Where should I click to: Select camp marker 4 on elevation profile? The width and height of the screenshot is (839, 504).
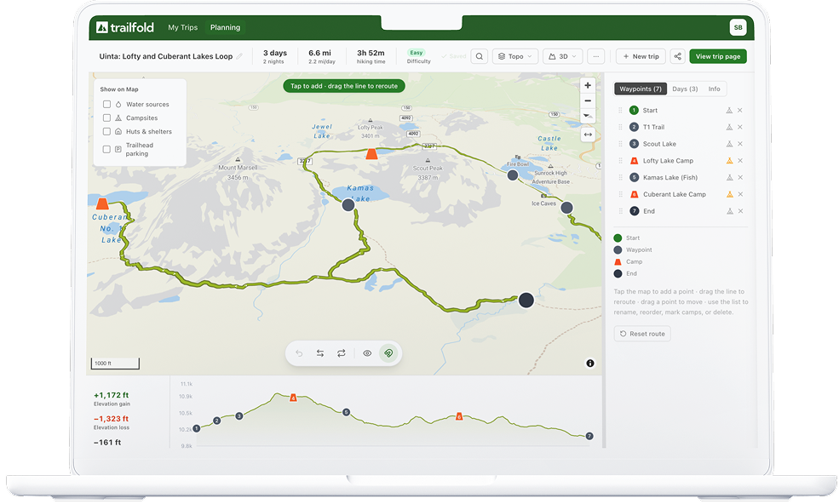tap(293, 398)
